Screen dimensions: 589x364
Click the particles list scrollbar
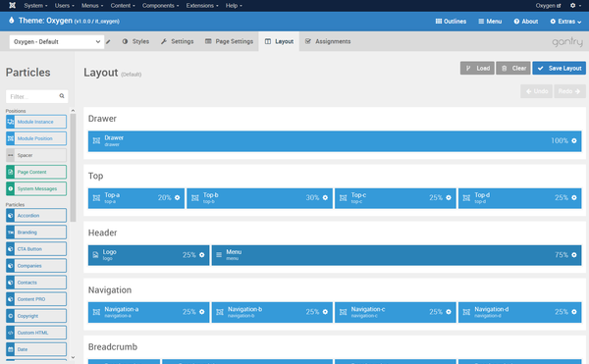73,167
